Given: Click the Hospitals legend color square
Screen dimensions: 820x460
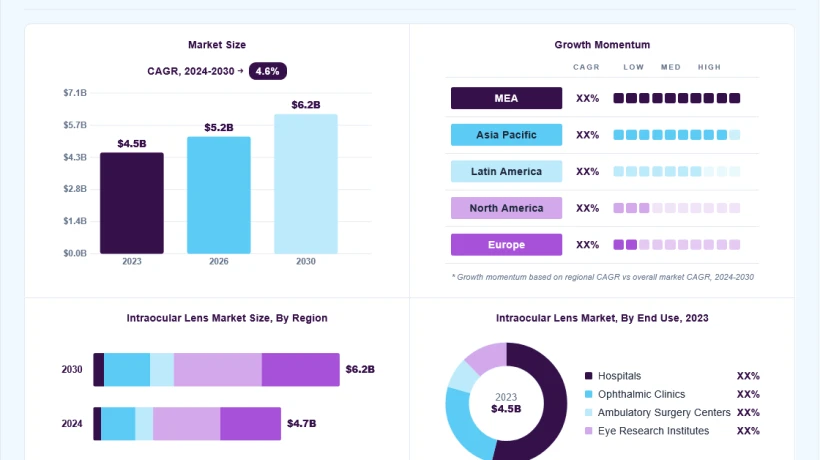Looking at the screenshot, I should point(588,376).
